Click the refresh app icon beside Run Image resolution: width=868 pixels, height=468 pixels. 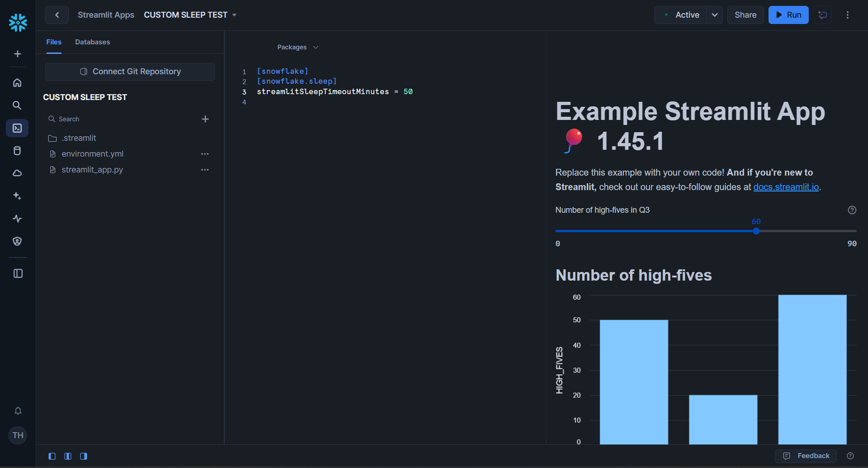tap(822, 15)
